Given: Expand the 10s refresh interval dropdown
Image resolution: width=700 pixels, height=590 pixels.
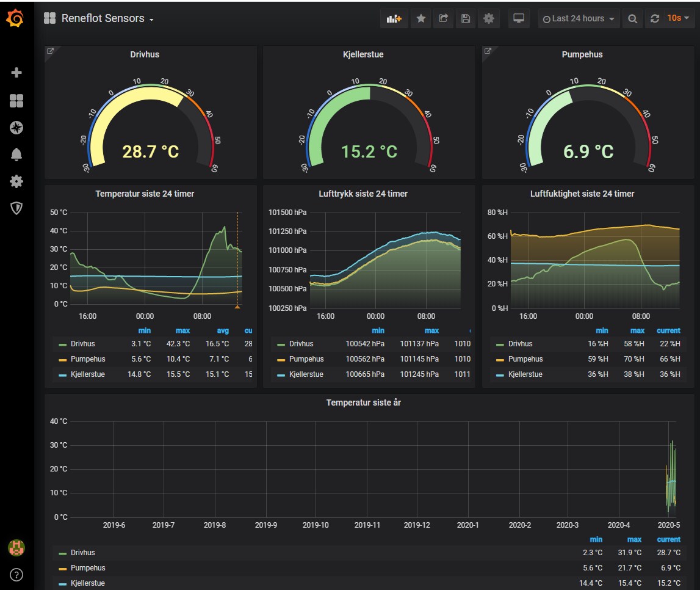Looking at the screenshot, I should [x=679, y=18].
